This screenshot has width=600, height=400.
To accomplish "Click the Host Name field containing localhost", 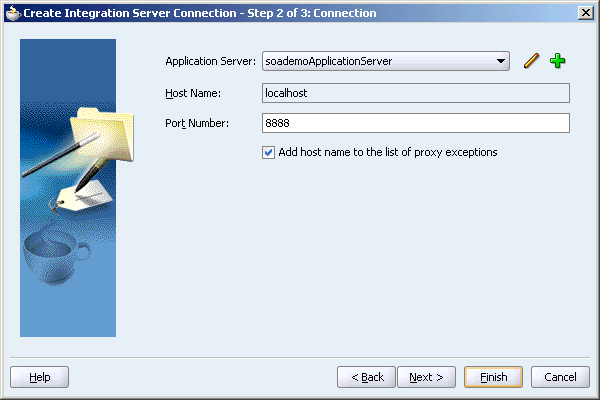I will [x=416, y=93].
